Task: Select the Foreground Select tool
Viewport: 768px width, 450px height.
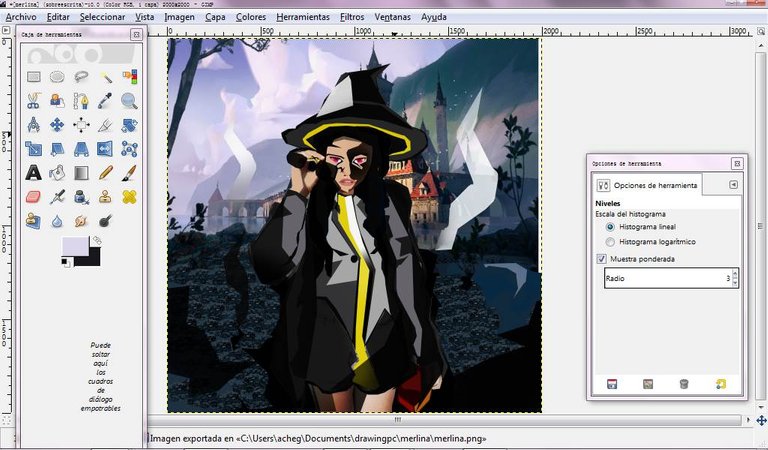Action: (x=57, y=101)
